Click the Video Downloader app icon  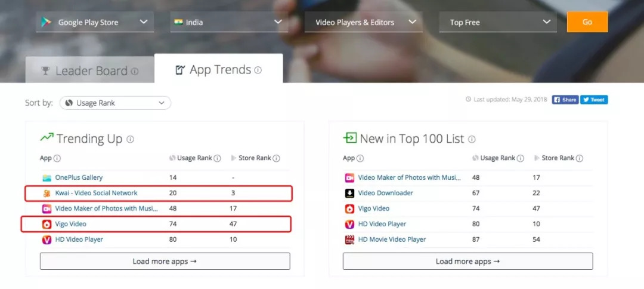click(349, 193)
